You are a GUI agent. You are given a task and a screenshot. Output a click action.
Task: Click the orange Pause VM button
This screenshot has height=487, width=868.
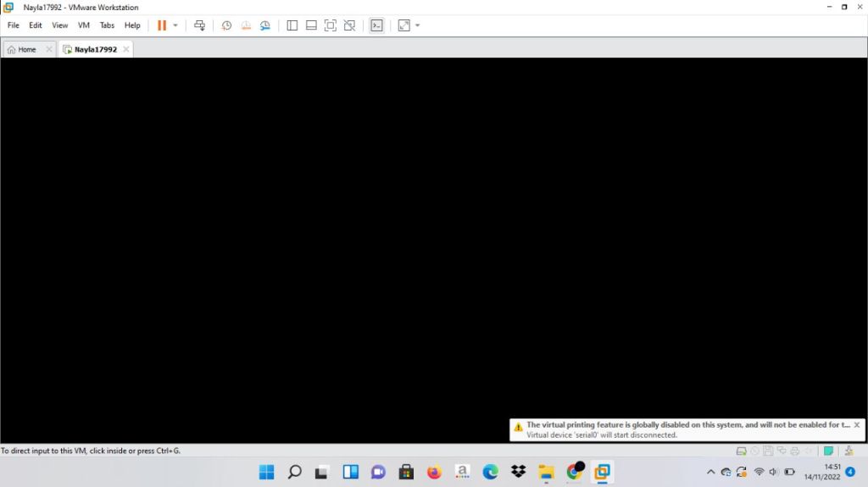coord(161,25)
